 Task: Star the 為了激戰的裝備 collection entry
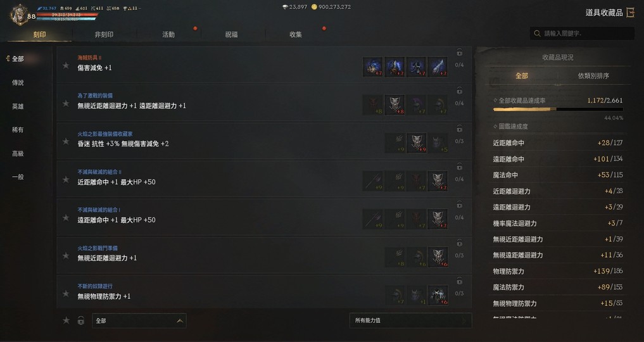66,103
